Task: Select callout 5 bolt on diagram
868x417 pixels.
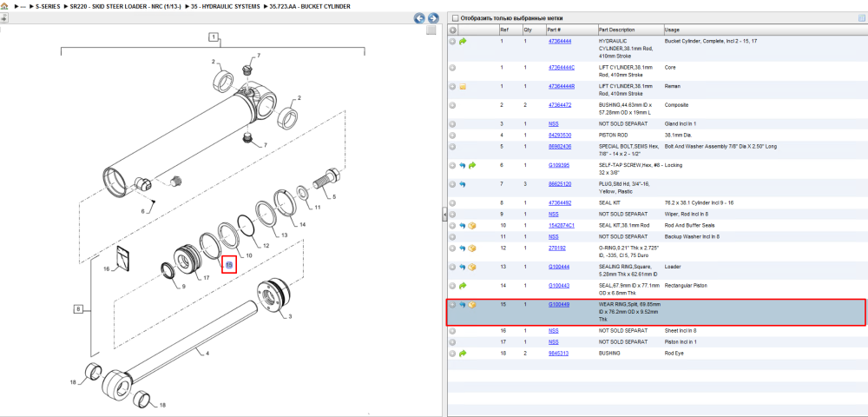Action: tap(334, 196)
